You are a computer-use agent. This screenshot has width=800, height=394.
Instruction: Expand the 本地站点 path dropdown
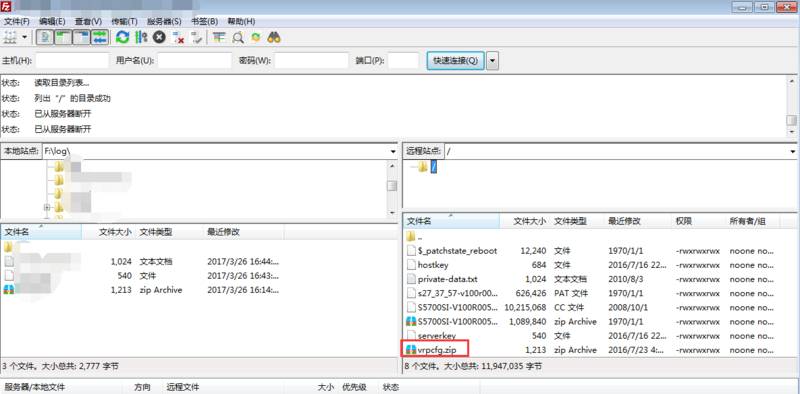[x=393, y=152]
